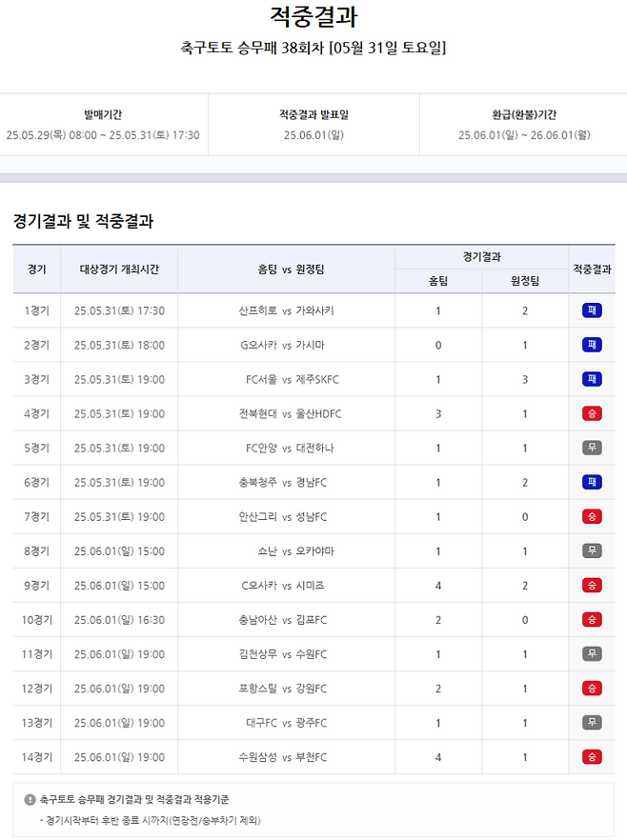Click the announcement date 25.06.01(일)
The width and height of the screenshot is (627, 840).
tap(313, 135)
